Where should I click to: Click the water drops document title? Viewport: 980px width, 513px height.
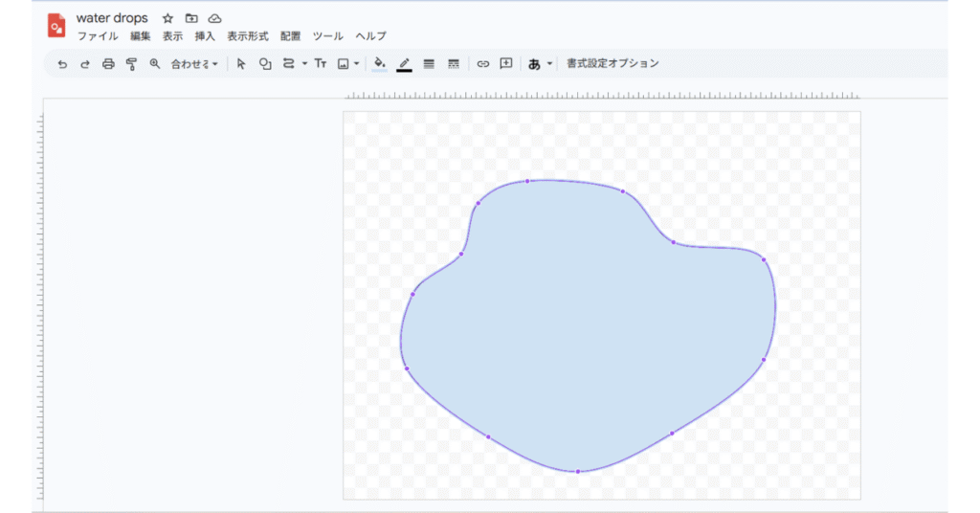point(112,18)
